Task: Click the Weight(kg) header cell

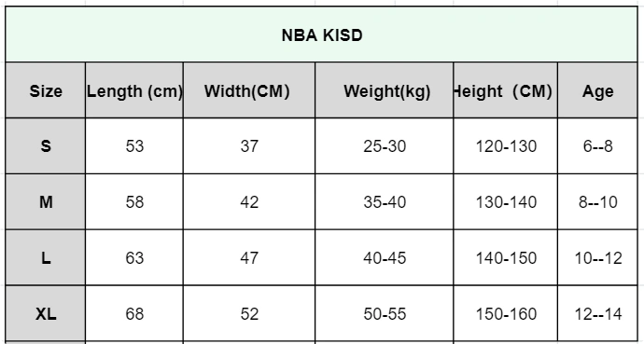Action: point(384,90)
